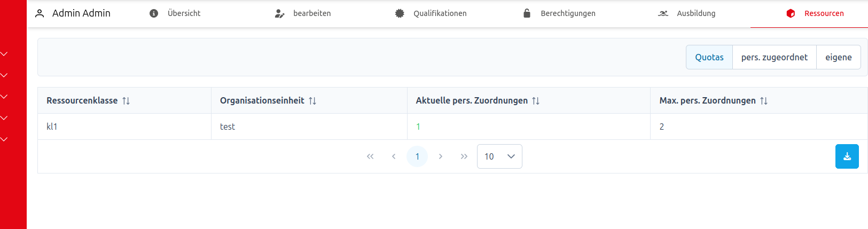Open rows-per-page dropdown showing 10
Screen dimensions: 868x229
[x=499, y=156]
